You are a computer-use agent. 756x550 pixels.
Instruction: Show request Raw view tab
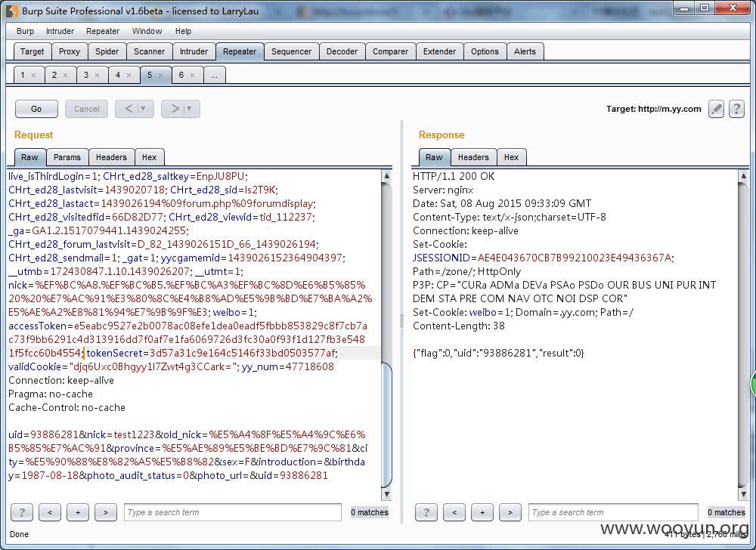[29, 157]
